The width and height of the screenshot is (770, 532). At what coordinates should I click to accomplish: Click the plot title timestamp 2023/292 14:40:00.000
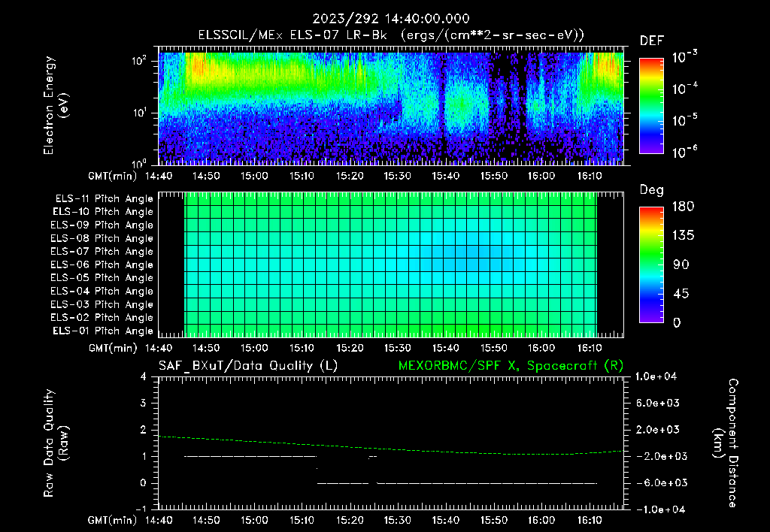(x=391, y=19)
